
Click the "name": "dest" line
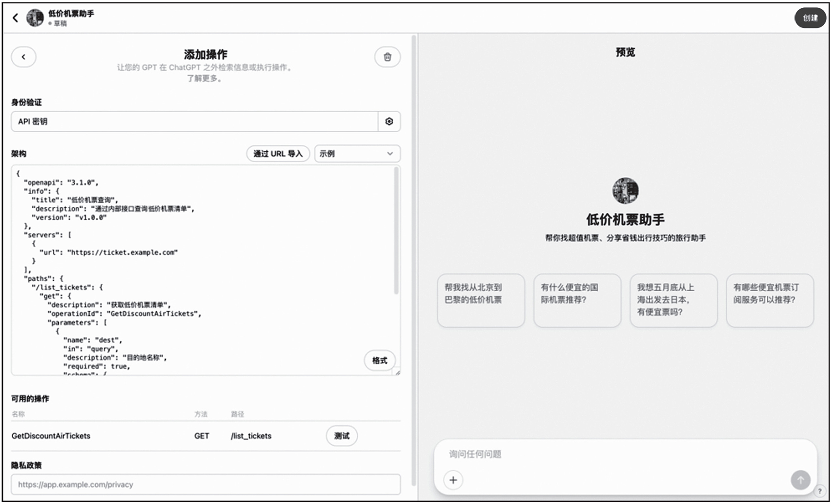pyautogui.click(x=93, y=340)
